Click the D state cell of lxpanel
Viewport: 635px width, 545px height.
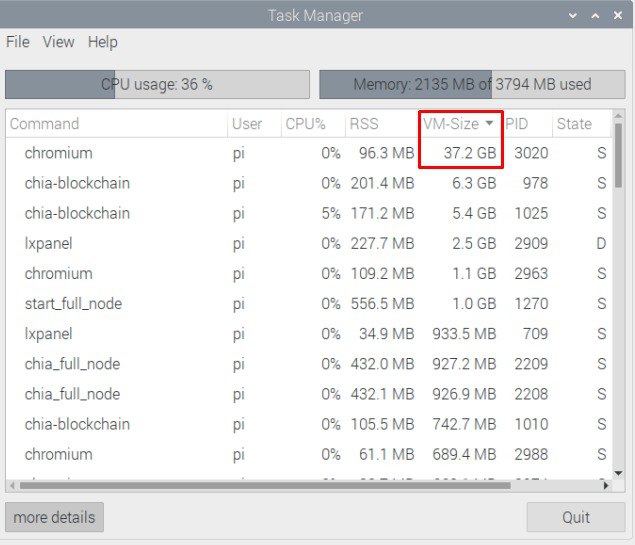pos(601,243)
